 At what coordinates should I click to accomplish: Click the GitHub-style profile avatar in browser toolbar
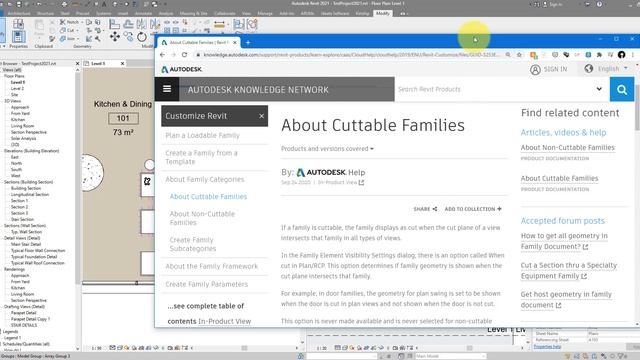point(621,55)
